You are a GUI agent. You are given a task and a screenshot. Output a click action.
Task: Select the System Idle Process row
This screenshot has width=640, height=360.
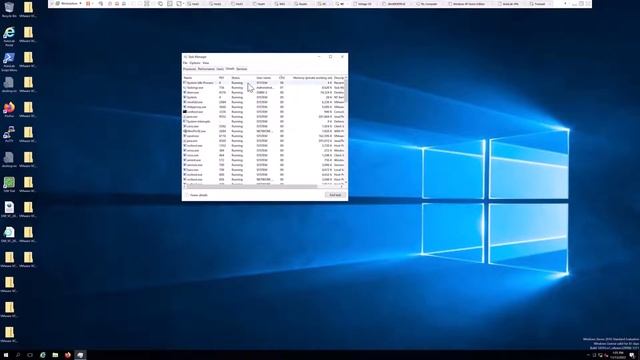(x=264, y=83)
